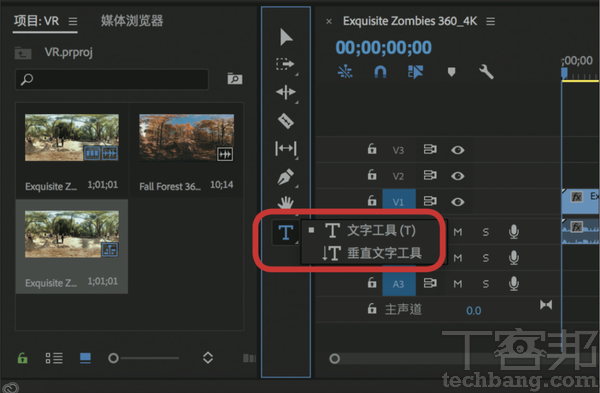600x393 pixels.
Task: Close the Exquisite Zombies 360_4K sequence tab
Action: point(329,22)
